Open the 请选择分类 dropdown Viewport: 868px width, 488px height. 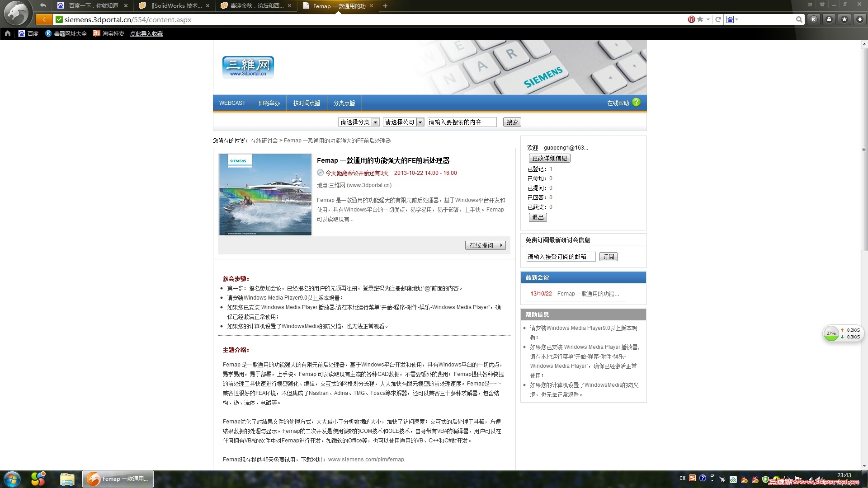(x=359, y=122)
